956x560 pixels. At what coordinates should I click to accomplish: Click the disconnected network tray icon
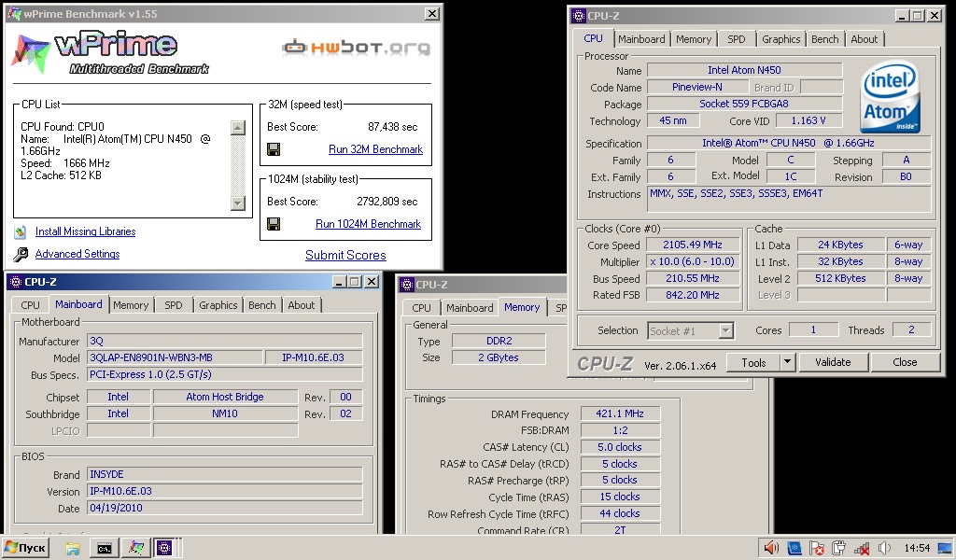(x=862, y=548)
